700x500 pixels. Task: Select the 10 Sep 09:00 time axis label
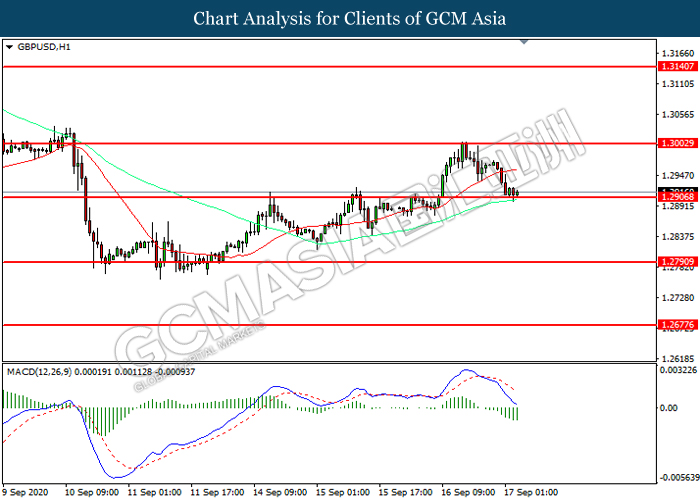click(x=92, y=492)
